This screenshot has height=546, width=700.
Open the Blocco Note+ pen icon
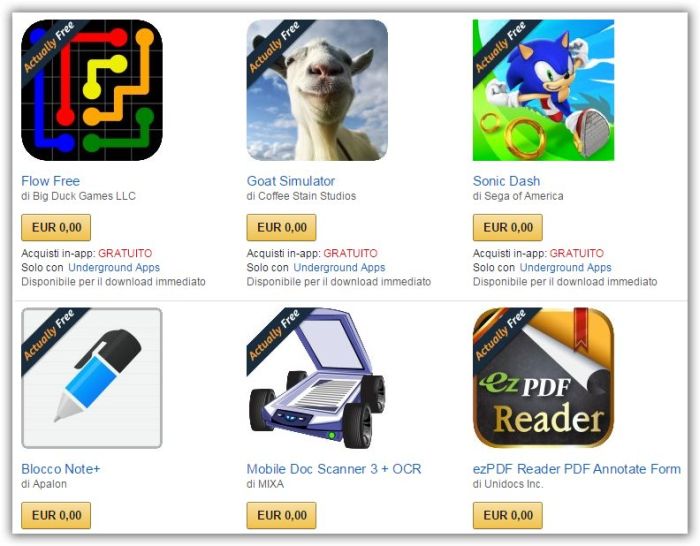tap(92, 378)
